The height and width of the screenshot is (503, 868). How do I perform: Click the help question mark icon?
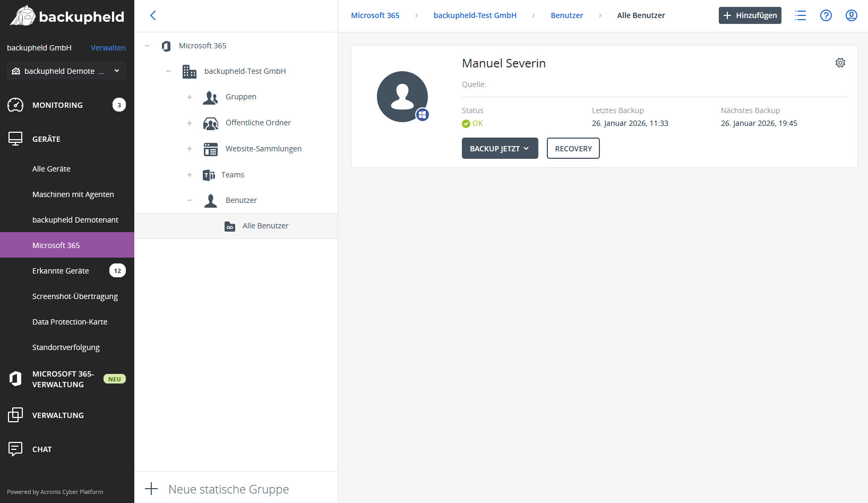click(x=826, y=15)
